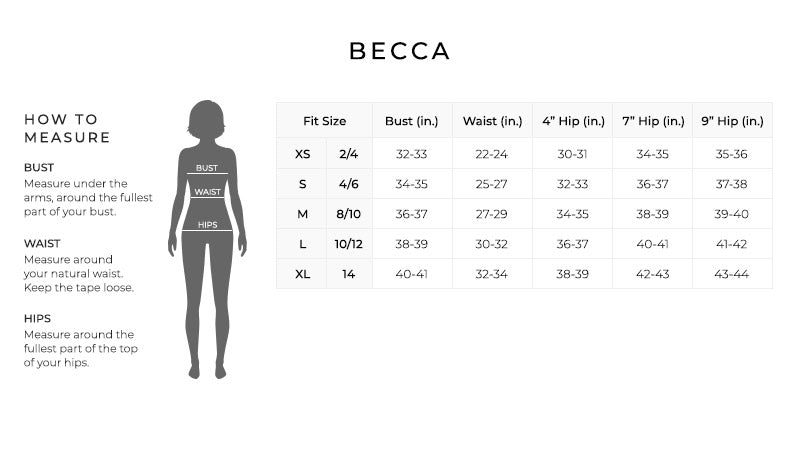Click the 25-27 waist measurement cell

pos(491,184)
